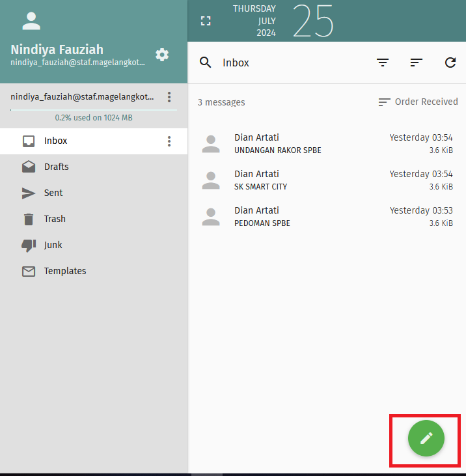Screen dimensions: 466x476
Task: Click the sort icon in toolbar
Action: tap(417, 63)
